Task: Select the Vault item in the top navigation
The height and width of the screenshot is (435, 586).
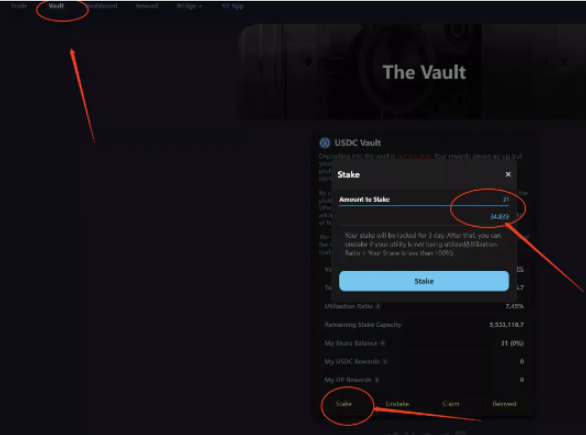Action: (56, 6)
